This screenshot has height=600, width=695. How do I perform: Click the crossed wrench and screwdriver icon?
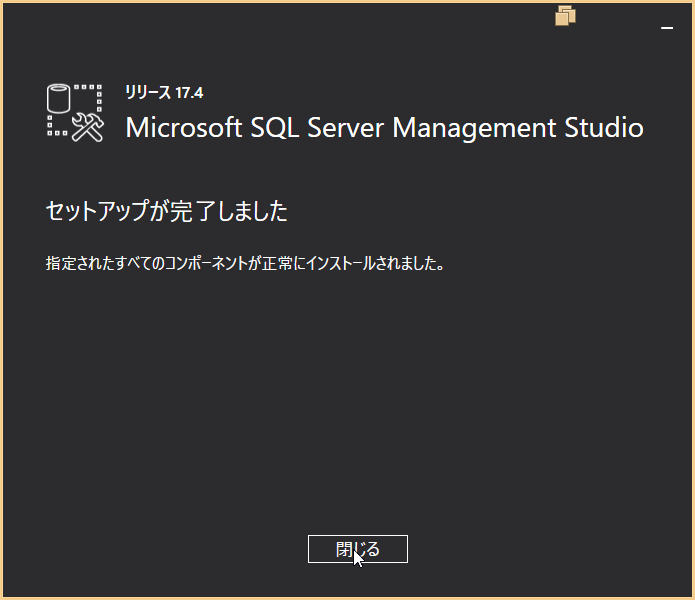[88, 126]
